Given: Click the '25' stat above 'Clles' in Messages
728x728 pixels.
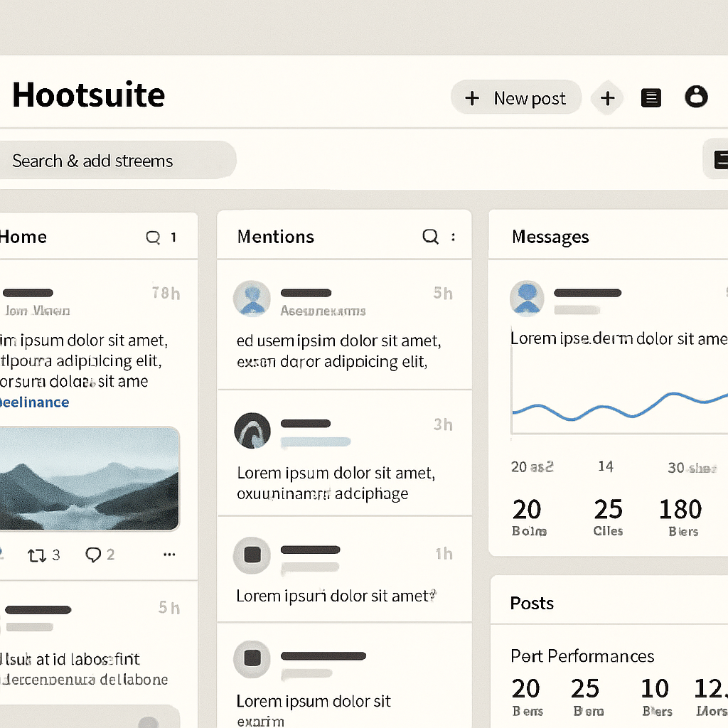Looking at the screenshot, I should (609, 509).
